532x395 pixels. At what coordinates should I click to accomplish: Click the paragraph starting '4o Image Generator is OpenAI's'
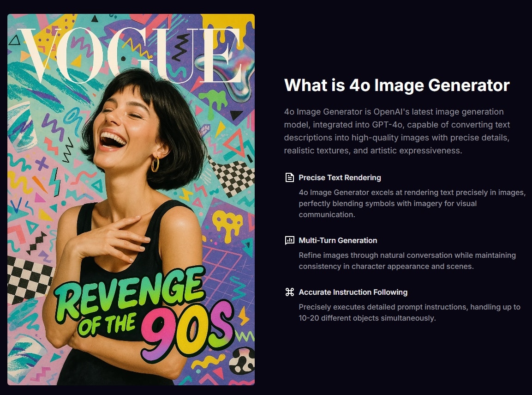click(397, 131)
